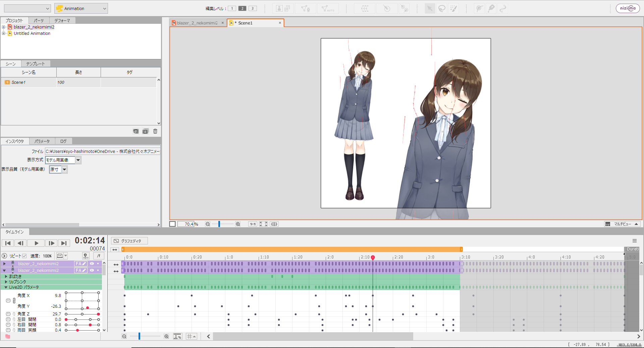644x348 pixels.
Task: Switch to the テンプレート tab
Action: pyautogui.click(x=36, y=64)
